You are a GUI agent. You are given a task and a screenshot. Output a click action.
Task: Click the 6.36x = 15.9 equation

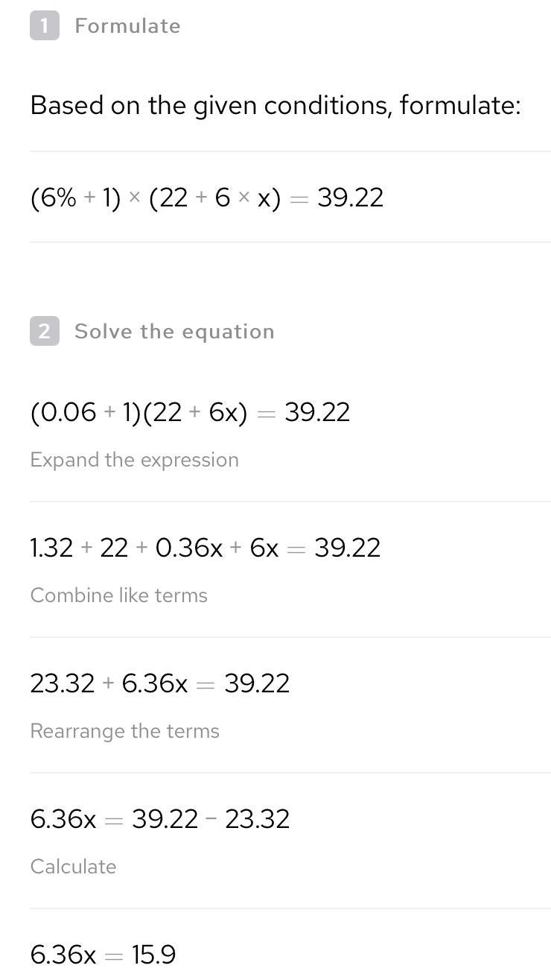click(x=103, y=955)
